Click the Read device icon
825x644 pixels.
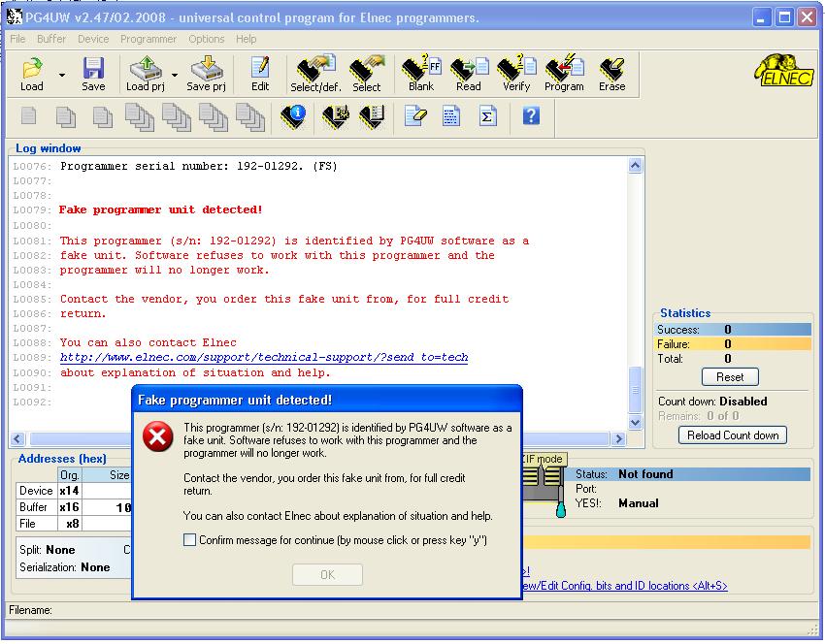tap(469, 74)
